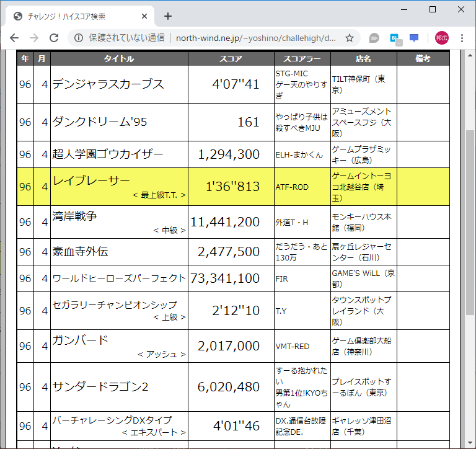
Task: Open the gray camera extension icon
Action: tap(374, 38)
